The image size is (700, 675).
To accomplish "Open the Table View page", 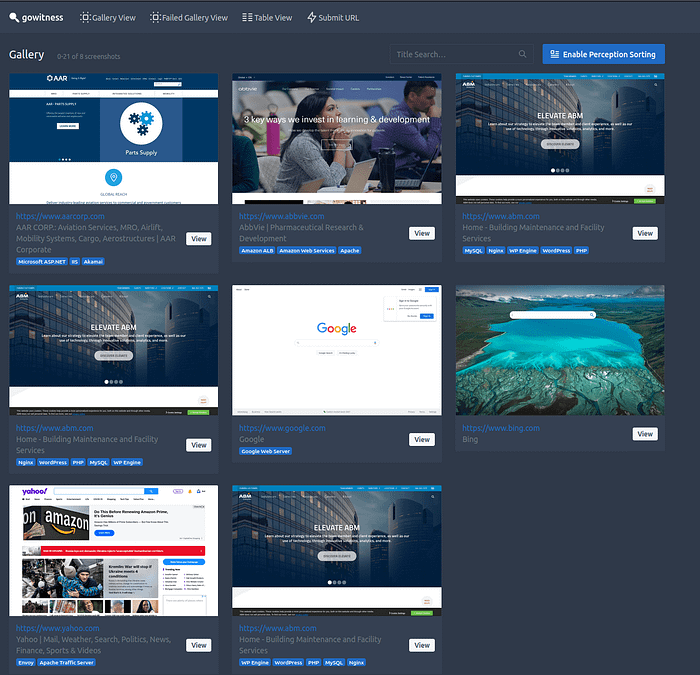I will coord(266,18).
